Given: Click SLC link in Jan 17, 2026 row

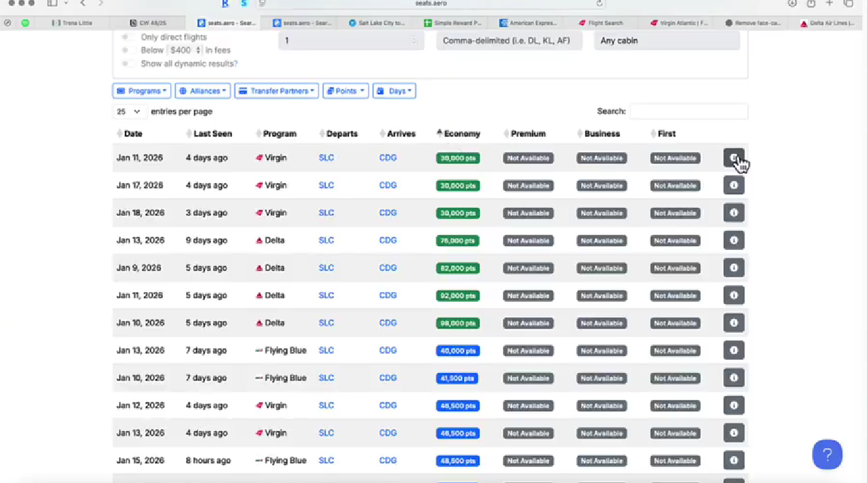Looking at the screenshot, I should pyautogui.click(x=326, y=185).
